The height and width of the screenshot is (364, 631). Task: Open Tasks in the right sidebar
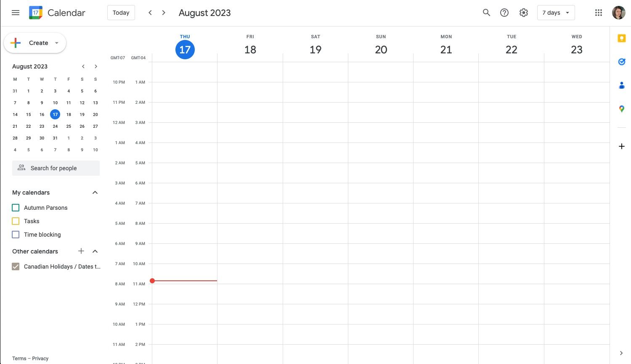(x=622, y=61)
